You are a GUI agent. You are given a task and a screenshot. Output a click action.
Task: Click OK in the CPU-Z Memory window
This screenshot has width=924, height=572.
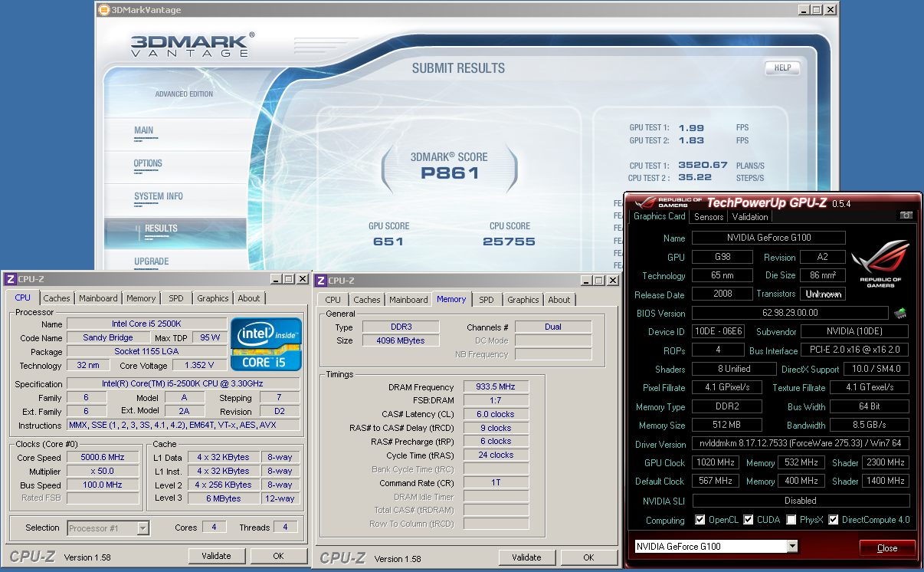point(588,557)
